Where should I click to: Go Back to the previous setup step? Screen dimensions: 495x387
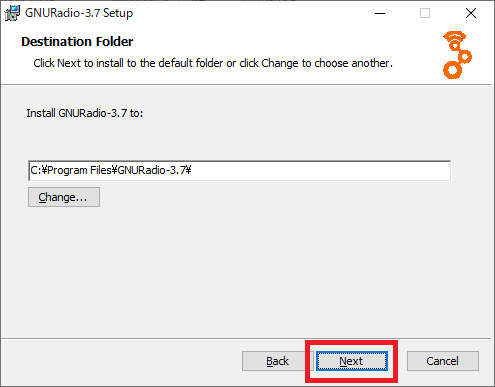pos(277,361)
